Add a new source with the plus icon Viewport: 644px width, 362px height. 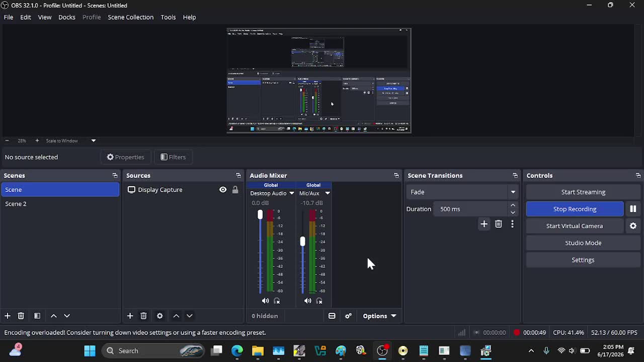point(130,316)
